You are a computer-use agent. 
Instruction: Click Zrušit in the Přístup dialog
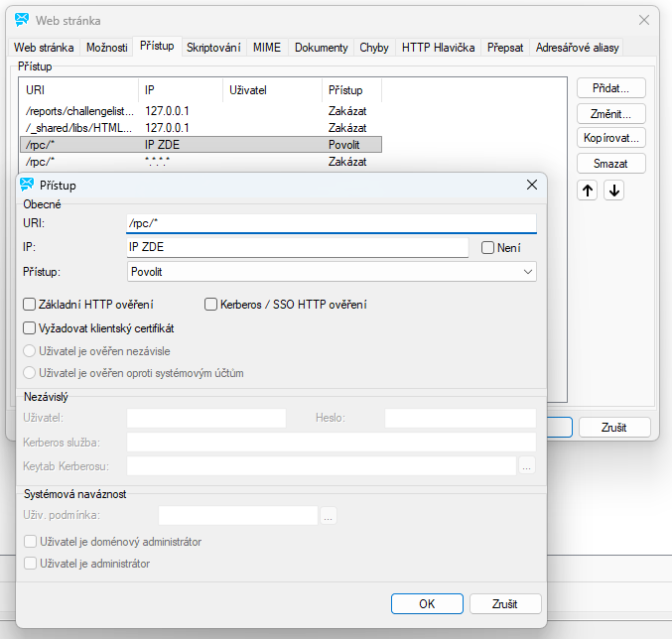[x=505, y=604]
